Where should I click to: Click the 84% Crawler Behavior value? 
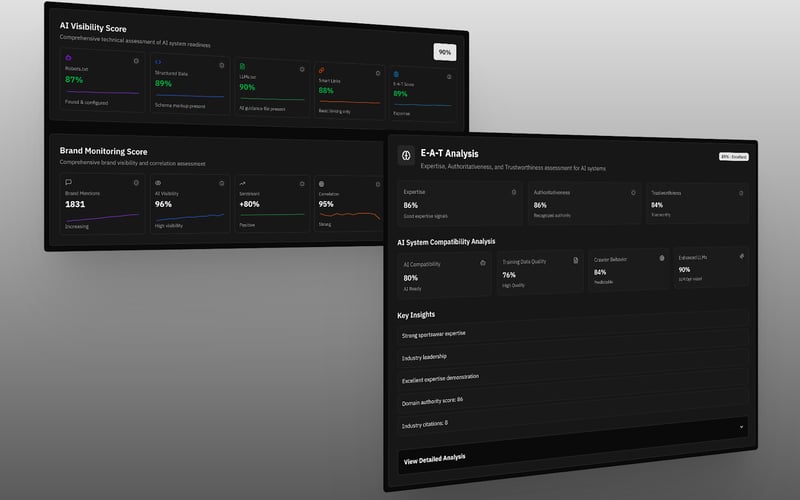point(600,272)
